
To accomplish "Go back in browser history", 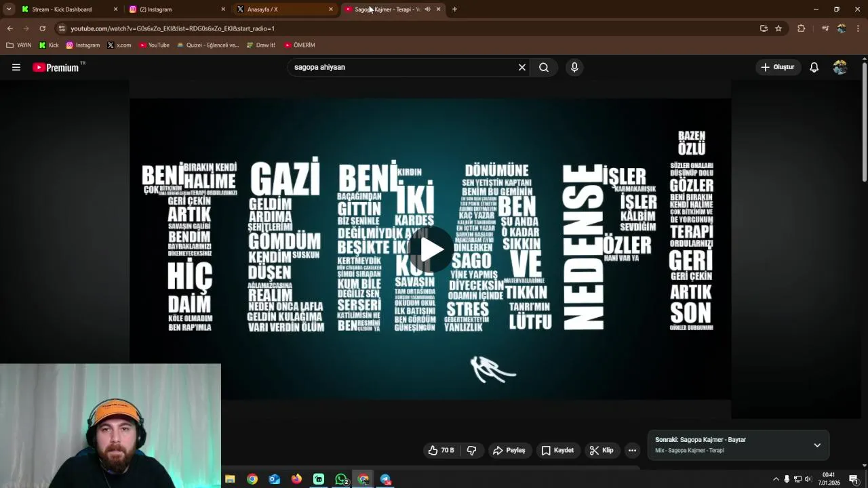I will (9, 28).
